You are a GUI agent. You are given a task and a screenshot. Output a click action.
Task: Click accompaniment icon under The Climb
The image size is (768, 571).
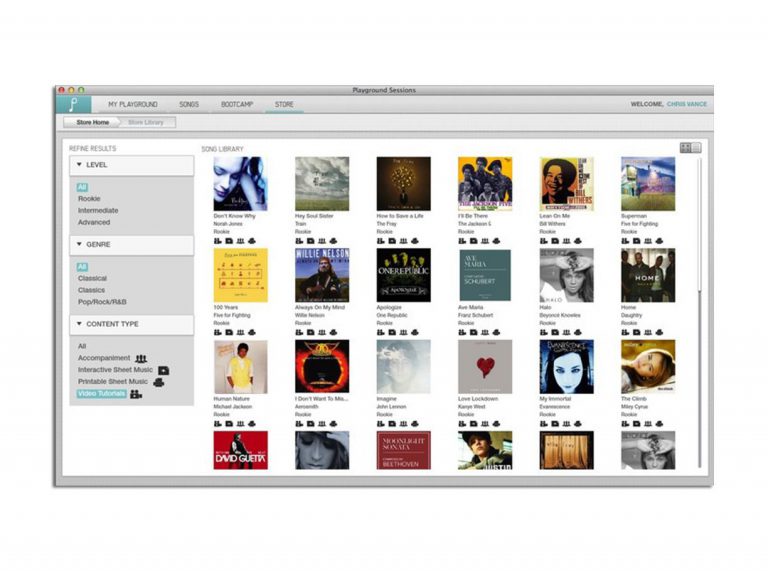click(x=648, y=424)
